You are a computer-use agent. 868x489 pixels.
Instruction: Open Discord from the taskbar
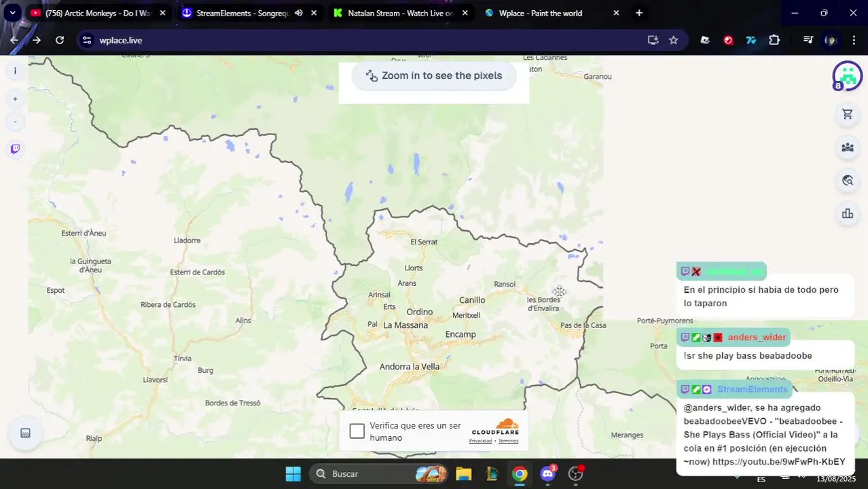(547, 474)
